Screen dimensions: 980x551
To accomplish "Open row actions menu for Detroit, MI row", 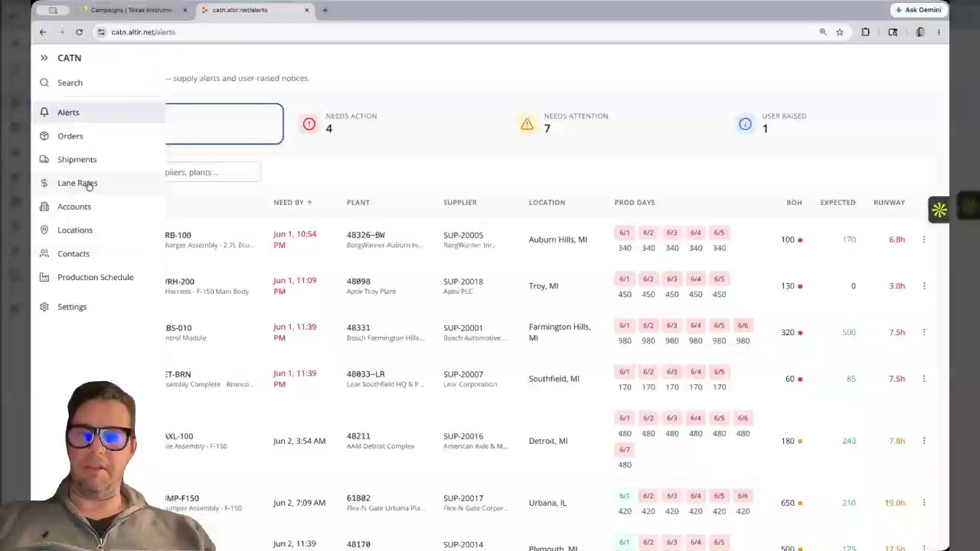I will pyautogui.click(x=923, y=441).
